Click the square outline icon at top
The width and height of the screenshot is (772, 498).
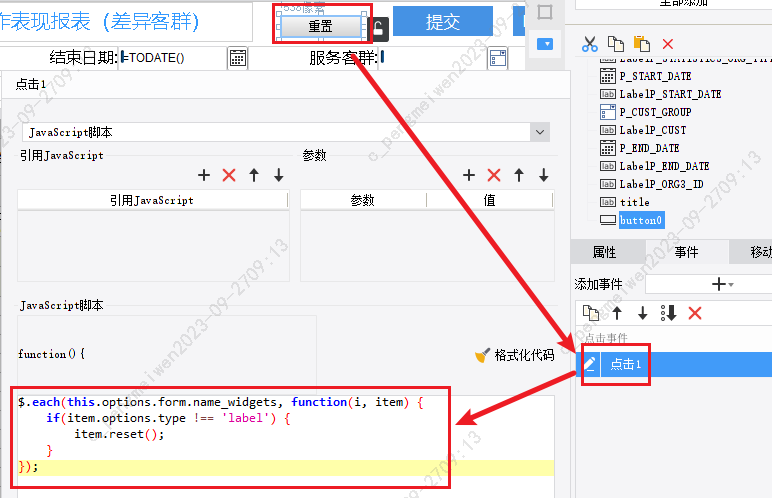(x=545, y=12)
